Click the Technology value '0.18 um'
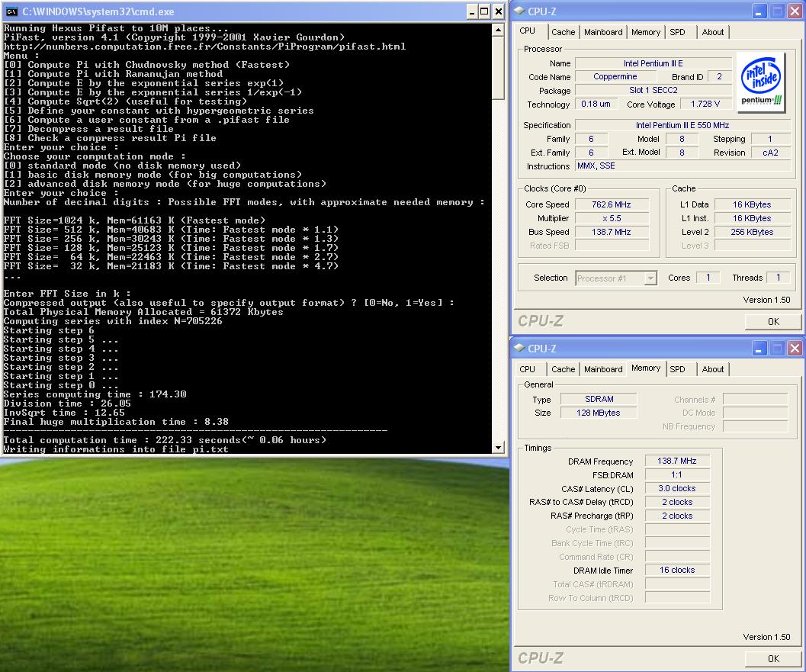The height and width of the screenshot is (672, 806). (x=596, y=104)
